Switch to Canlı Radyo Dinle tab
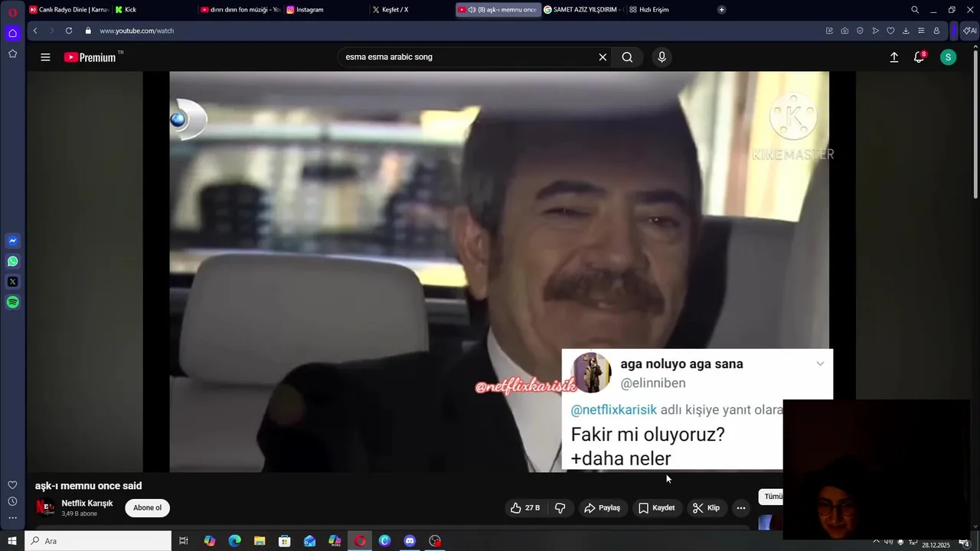Image resolution: width=980 pixels, height=551 pixels. coord(69,10)
